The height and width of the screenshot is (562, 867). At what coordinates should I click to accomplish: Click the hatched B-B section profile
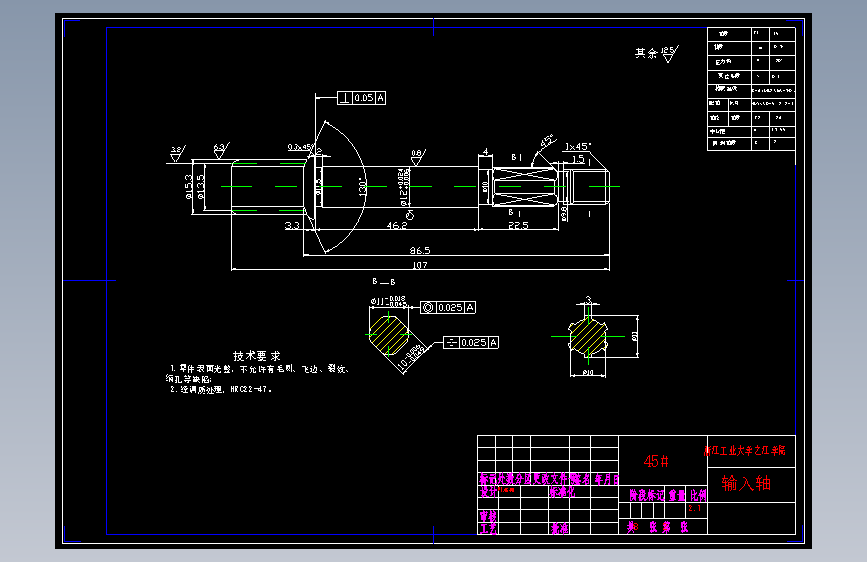(389, 334)
